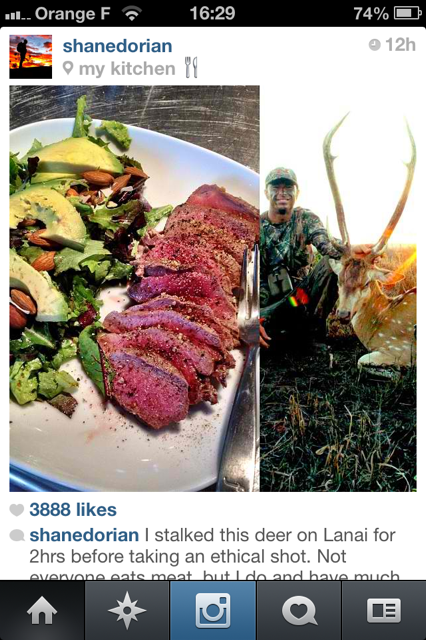
Task: Tap the location pin icon
Action: point(68,68)
